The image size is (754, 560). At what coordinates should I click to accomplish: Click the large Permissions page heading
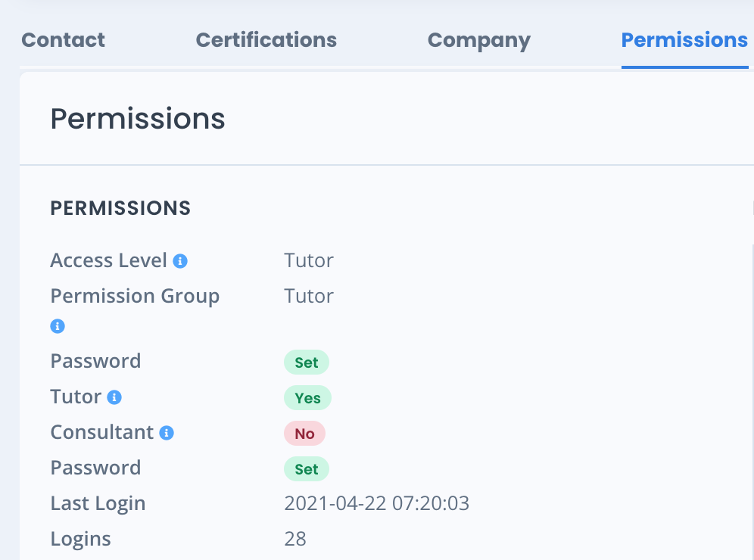(138, 119)
